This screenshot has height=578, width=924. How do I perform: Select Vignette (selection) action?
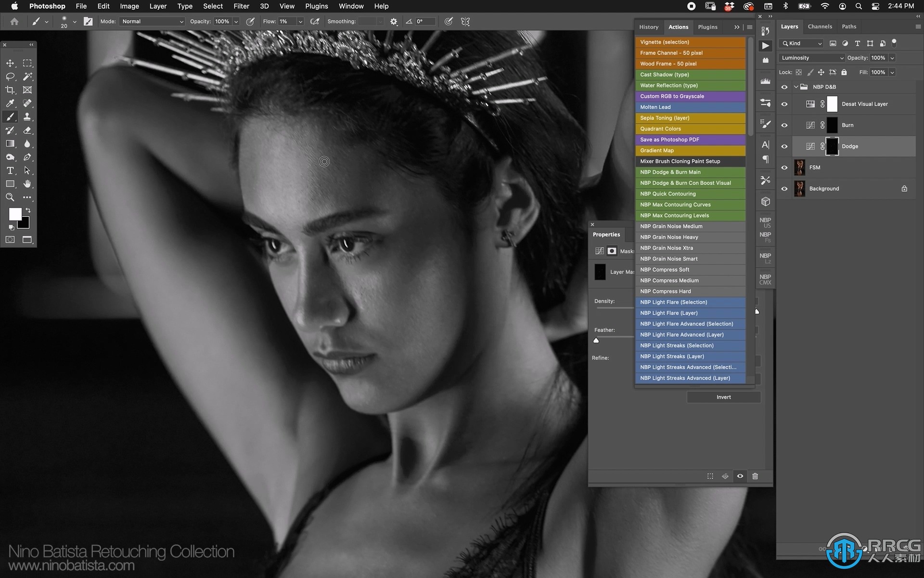(690, 42)
